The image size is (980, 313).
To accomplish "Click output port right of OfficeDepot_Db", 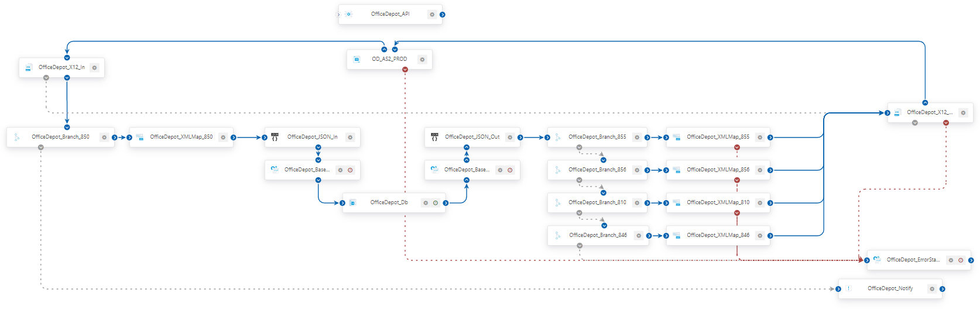I will tap(446, 203).
